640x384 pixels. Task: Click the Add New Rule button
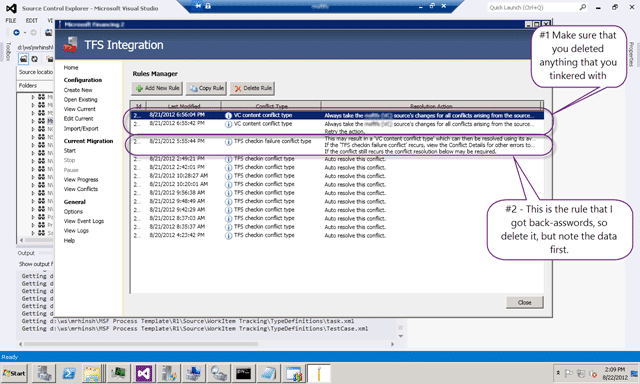pyautogui.click(x=158, y=88)
